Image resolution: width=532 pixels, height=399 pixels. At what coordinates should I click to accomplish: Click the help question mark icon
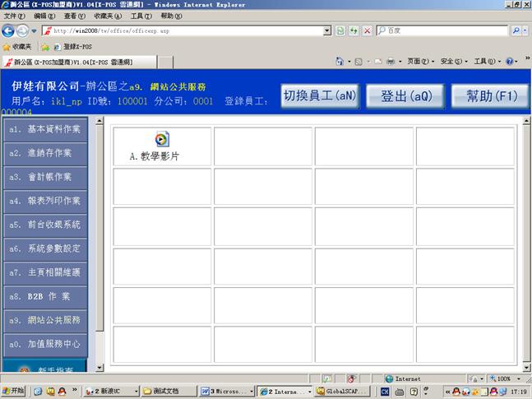point(509,62)
